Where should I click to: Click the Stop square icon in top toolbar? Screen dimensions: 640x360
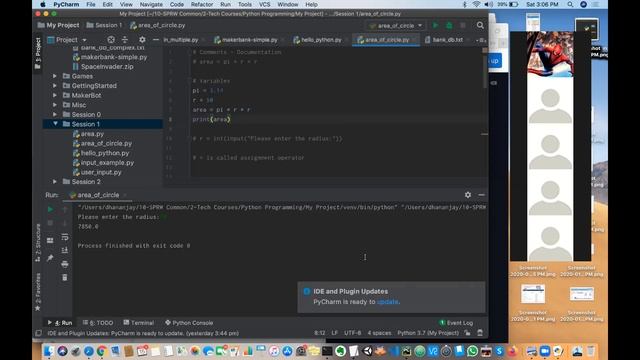tap(462, 25)
